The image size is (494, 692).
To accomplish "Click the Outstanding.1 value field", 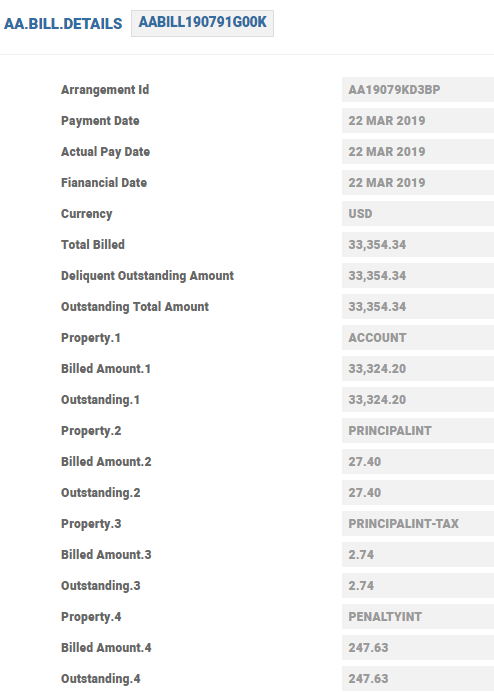I will pos(418,399).
